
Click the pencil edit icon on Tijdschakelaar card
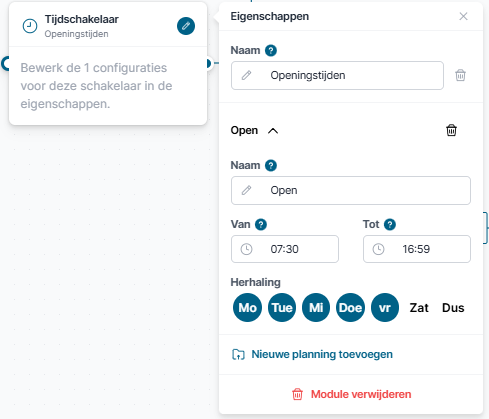tap(186, 26)
